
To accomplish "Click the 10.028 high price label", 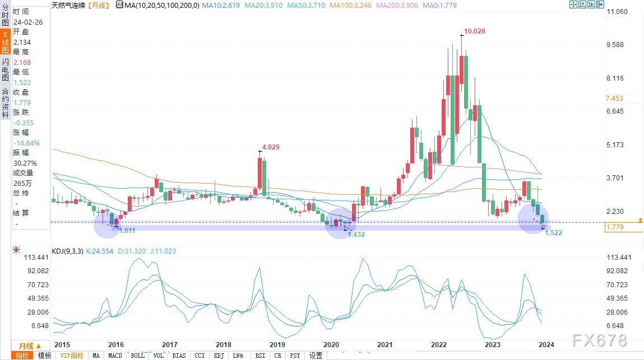I will coord(475,31).
